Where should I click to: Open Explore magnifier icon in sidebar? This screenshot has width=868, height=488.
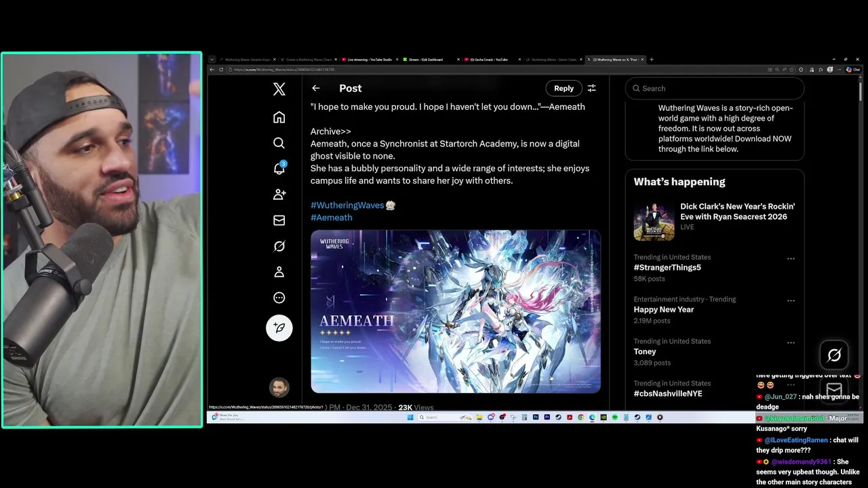tap(279, 143)
